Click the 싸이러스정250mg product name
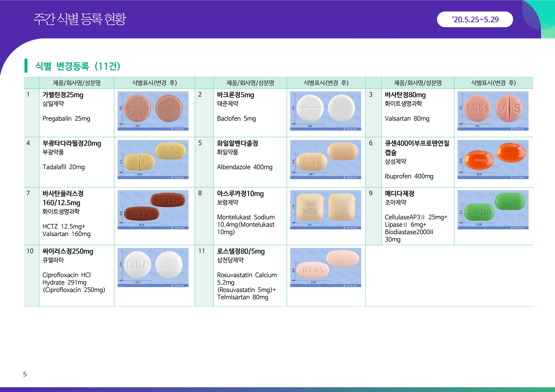 tap(68, 251)
